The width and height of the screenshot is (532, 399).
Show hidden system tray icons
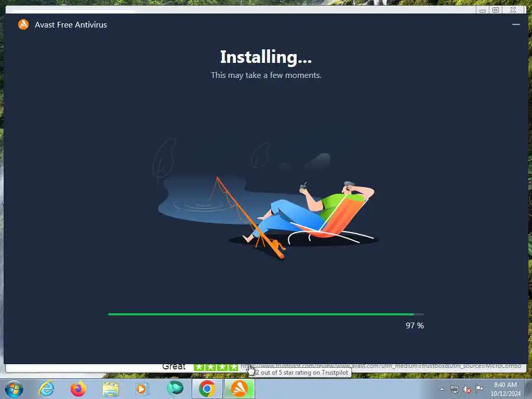tap(442, 390)
